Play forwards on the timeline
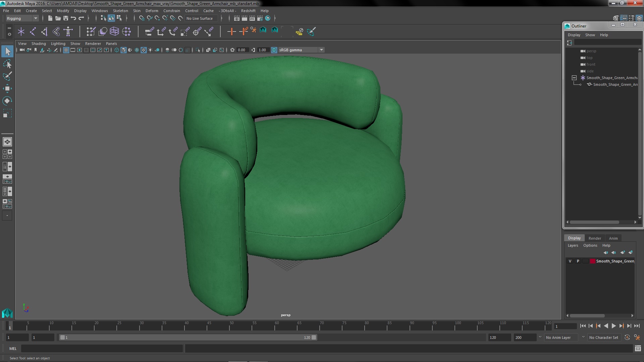 pos(613,326)
